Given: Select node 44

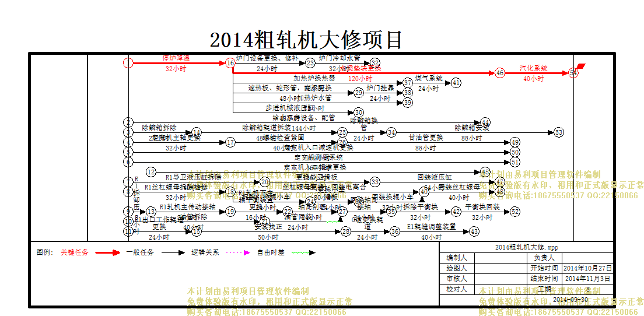Looking at the screenshot, I should 486,122.
